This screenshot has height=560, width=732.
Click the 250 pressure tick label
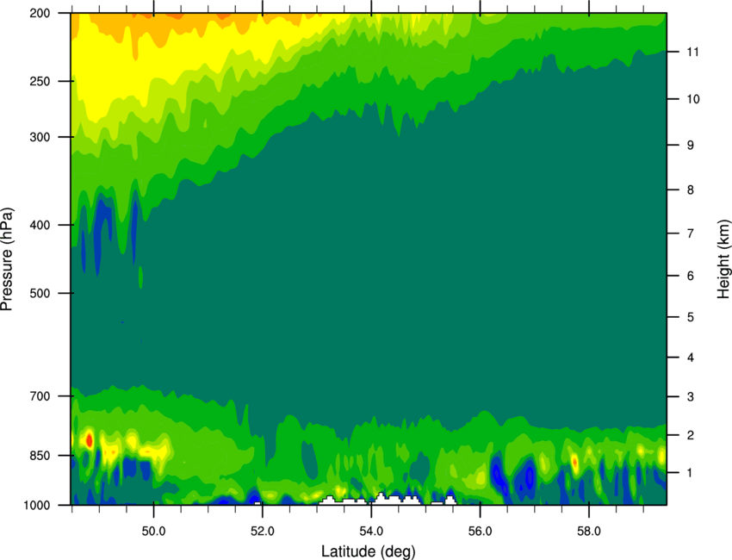[x=40, y=81]
